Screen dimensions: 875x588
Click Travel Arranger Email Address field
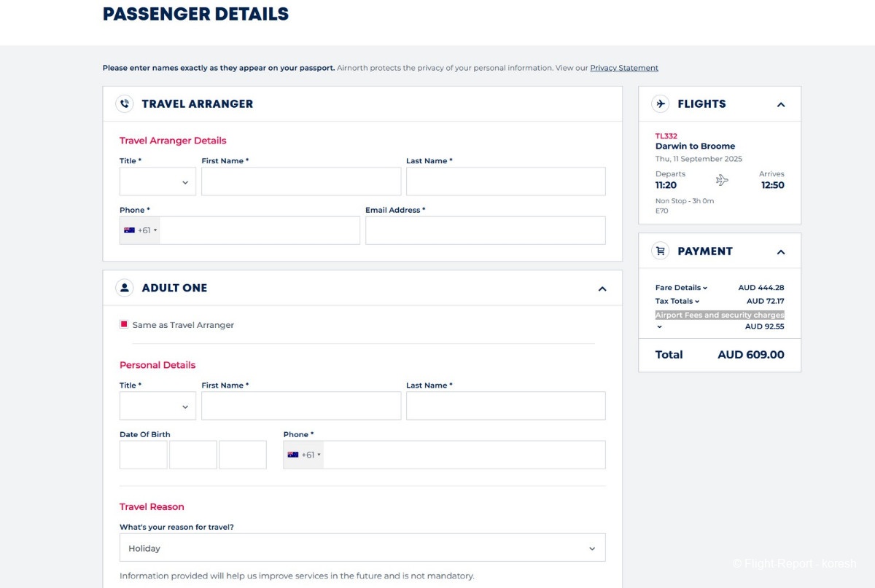485,230
